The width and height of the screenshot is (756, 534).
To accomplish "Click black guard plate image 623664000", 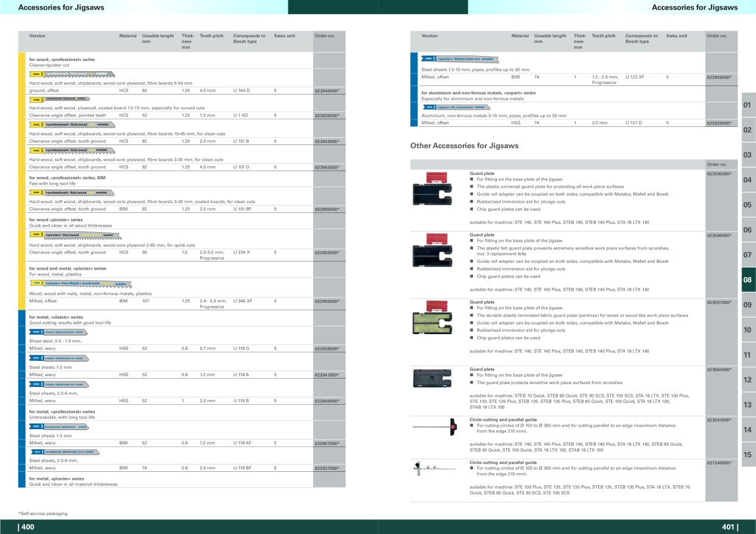I will click(432, 379).
